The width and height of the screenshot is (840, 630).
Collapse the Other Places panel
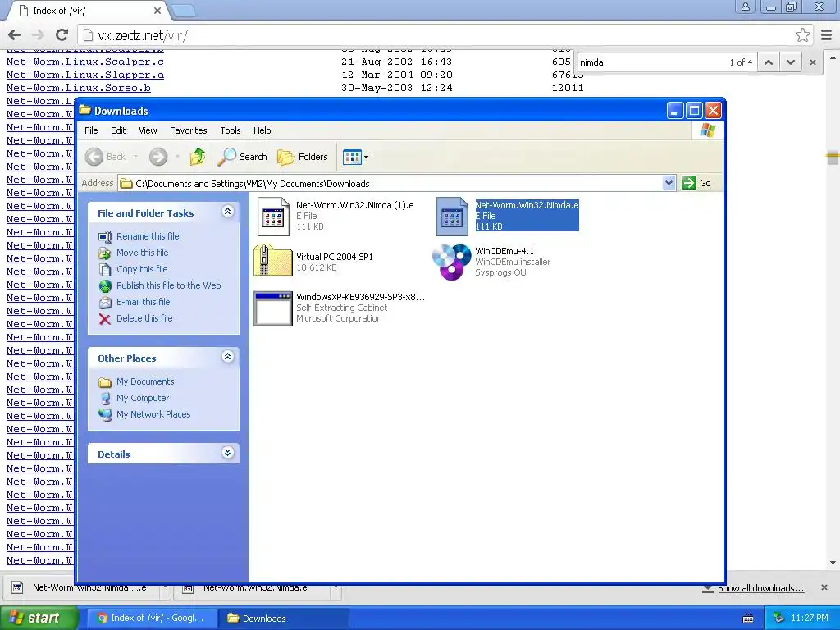227,356
